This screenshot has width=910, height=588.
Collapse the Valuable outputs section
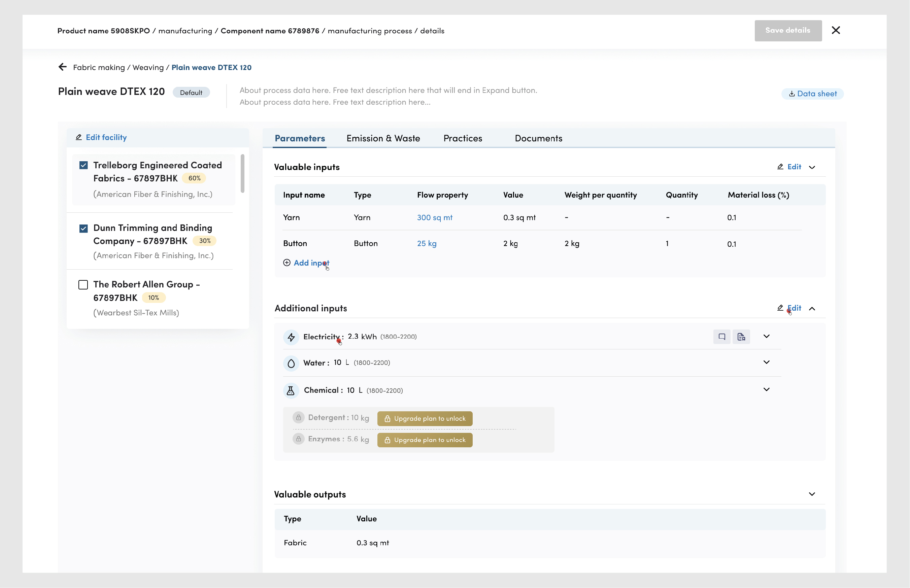click(x=812, y=494)
